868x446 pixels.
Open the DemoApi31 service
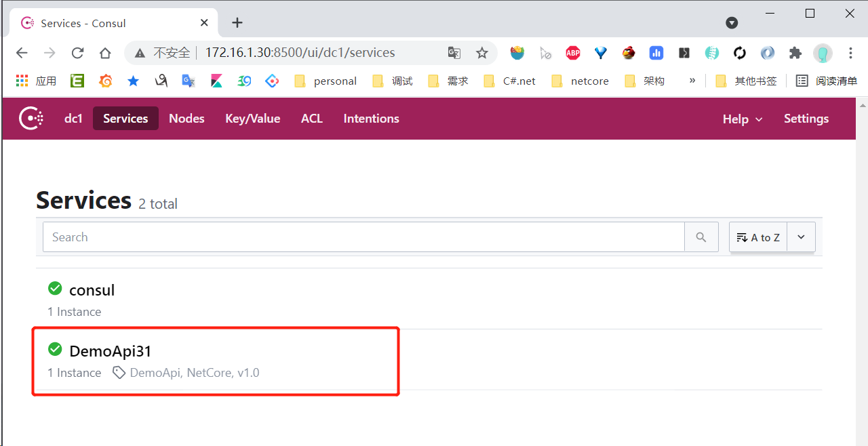pos(111,351)
